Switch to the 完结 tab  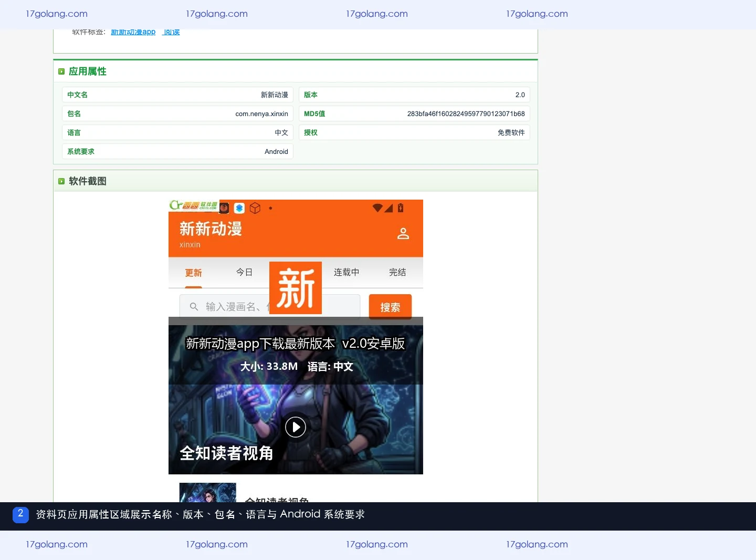[x=397, y=272]
